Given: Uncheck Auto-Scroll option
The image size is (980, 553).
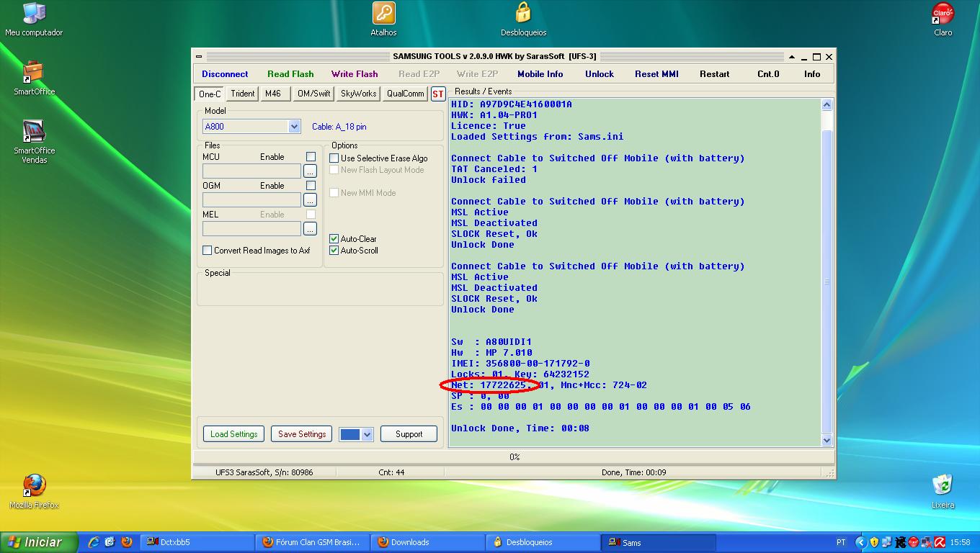Looking at the screenshot, I should (x=334, y=251).
